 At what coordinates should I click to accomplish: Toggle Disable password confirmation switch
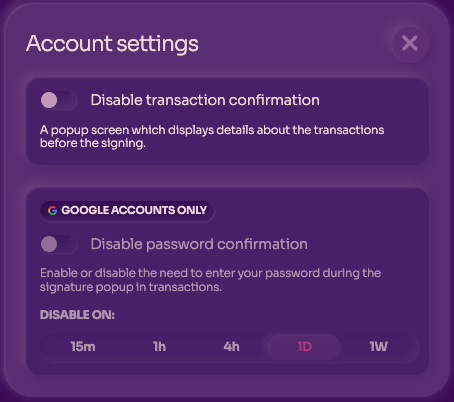(x=59, y=244)
